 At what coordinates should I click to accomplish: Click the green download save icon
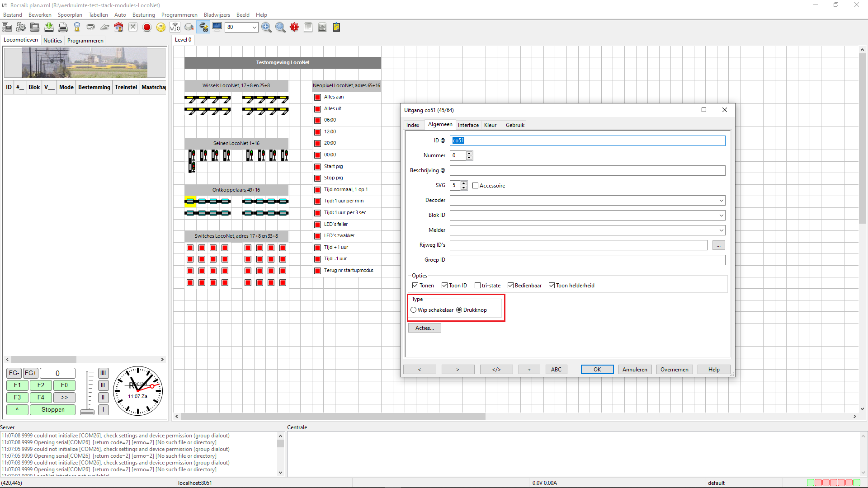49,28
